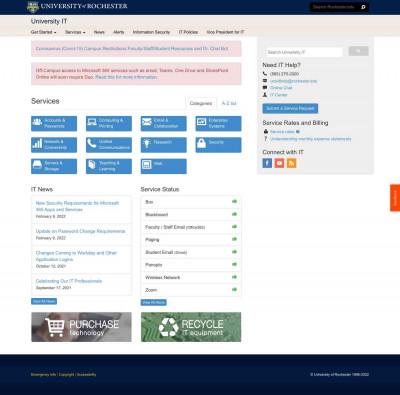Open Enterprise Systems service category
400x395 pixels.
218,123
